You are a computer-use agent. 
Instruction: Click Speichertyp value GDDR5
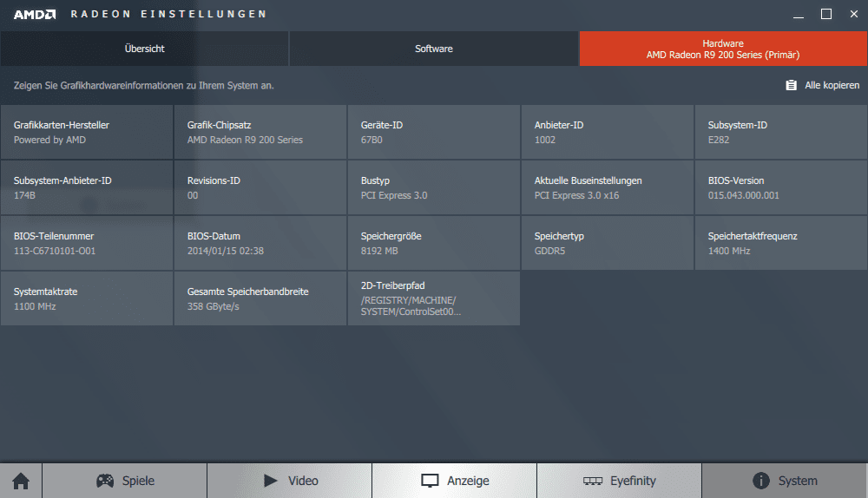click(x=549, y=251)
